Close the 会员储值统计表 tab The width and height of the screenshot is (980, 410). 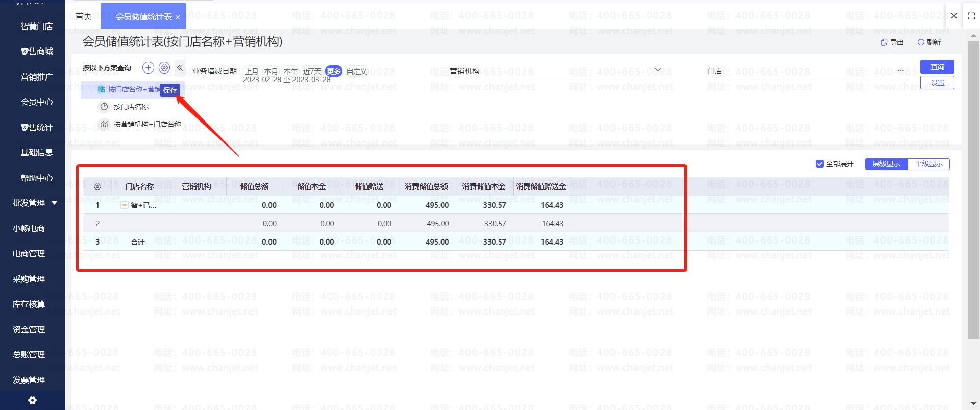click(178, 17)
